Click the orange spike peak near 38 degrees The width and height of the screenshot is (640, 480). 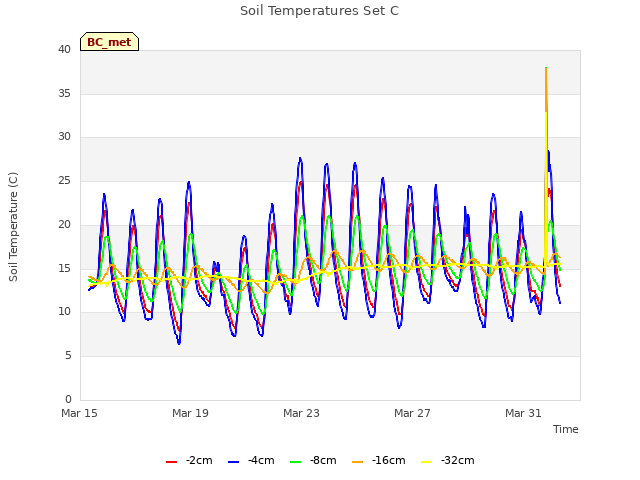pyautogui.click(x=546, y=69)
